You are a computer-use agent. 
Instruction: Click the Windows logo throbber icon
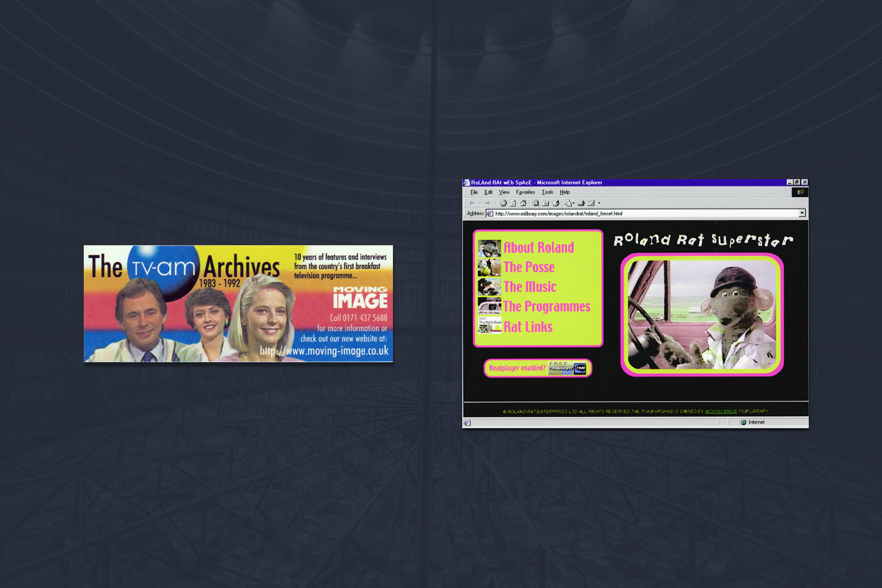pos(800,192)
